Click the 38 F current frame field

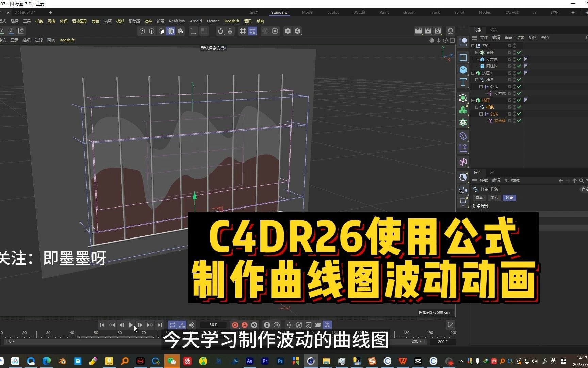[213, 325]
